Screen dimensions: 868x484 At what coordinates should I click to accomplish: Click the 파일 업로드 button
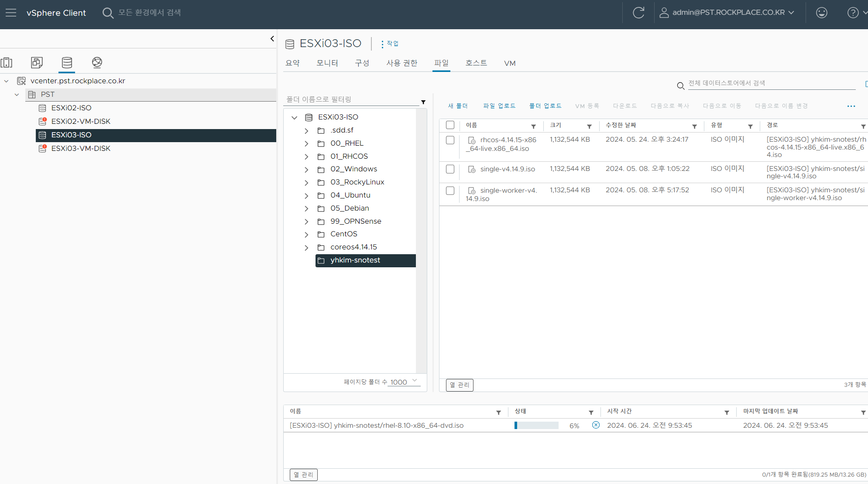click(x=499, y=106)
